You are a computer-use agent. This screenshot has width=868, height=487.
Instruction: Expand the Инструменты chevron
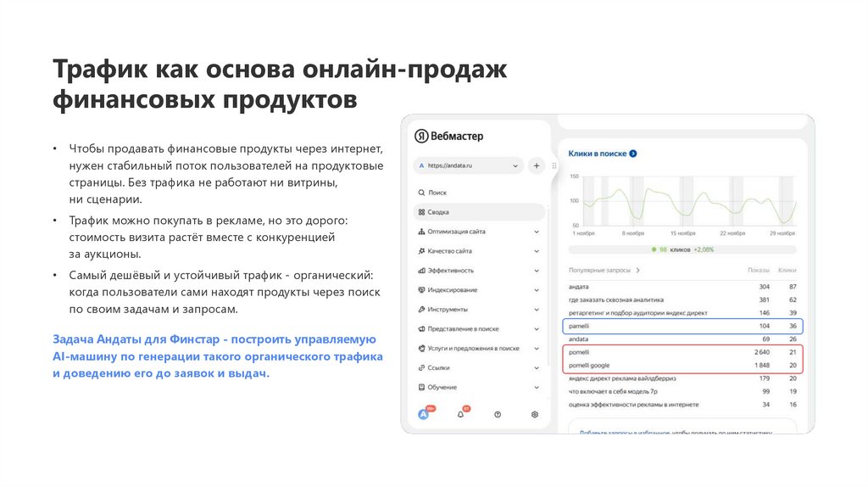point(537,309)
